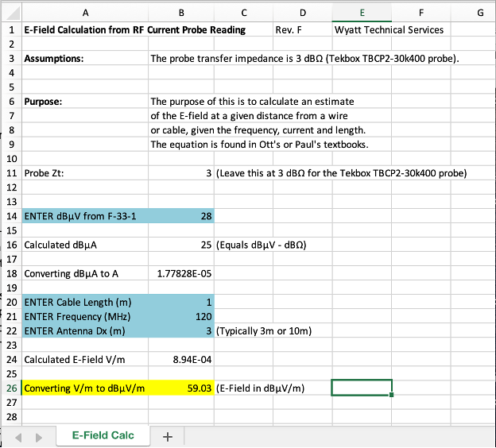Click the '(Typically 3m or 10m)' note
The image size is (496, 448).
pos(264,331)
